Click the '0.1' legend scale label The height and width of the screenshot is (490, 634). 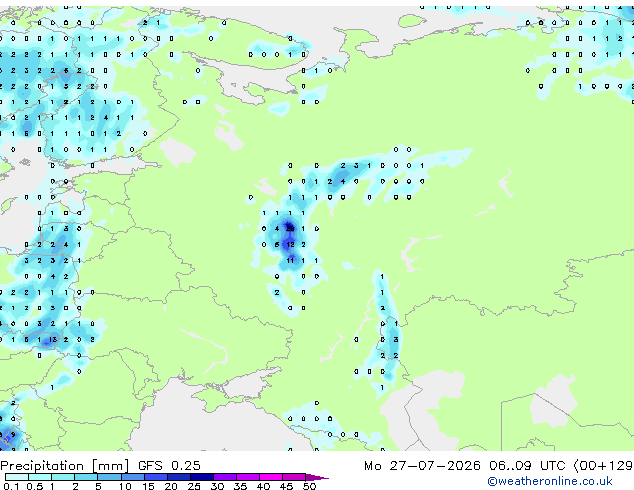11,486
